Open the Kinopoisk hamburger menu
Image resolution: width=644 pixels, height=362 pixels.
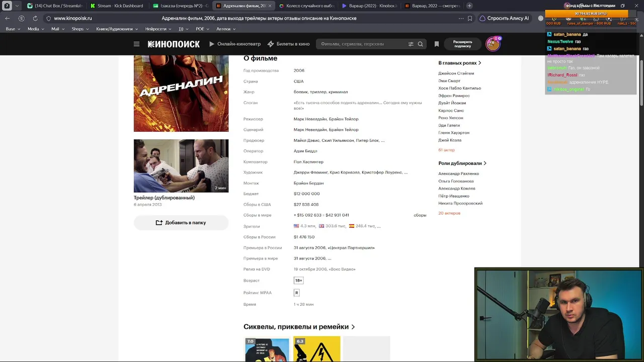click(136, 44)
